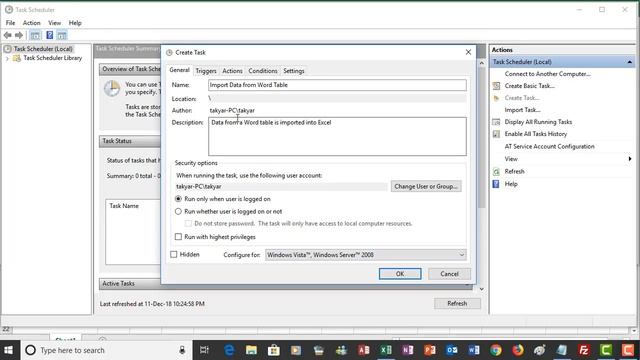Screen dimensions: 640x360
Task: Switch to the Actions tab in Create Task
Action: tap(232, 71)
